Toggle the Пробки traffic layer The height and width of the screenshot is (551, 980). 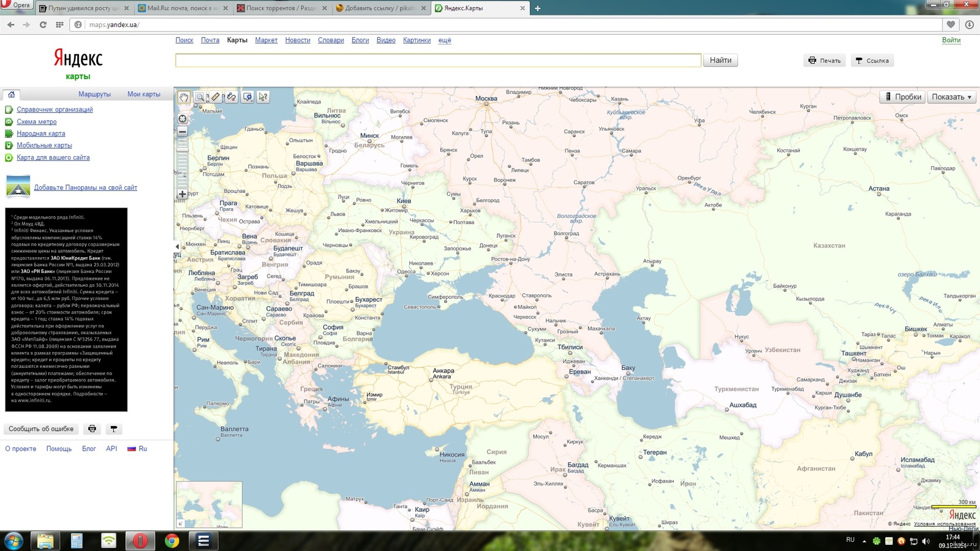(x=903, y=97)
